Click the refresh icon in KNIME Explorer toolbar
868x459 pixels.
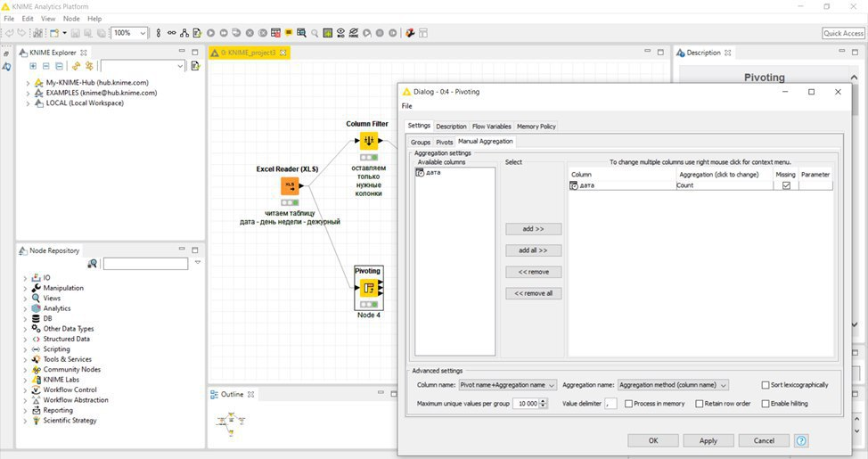76,66
